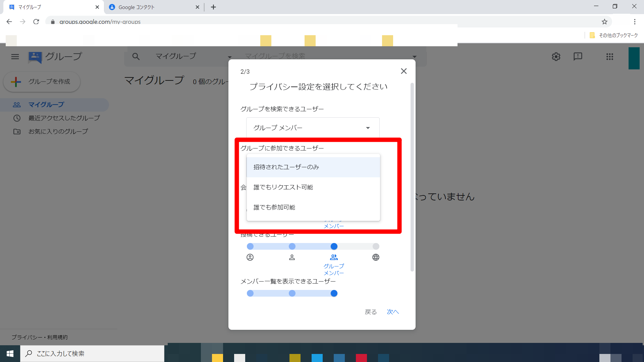Choose 誰でもリクエスト可能 option
Image resolution: width=644 pixels, height=362 pixels.
tap(313, 187)
